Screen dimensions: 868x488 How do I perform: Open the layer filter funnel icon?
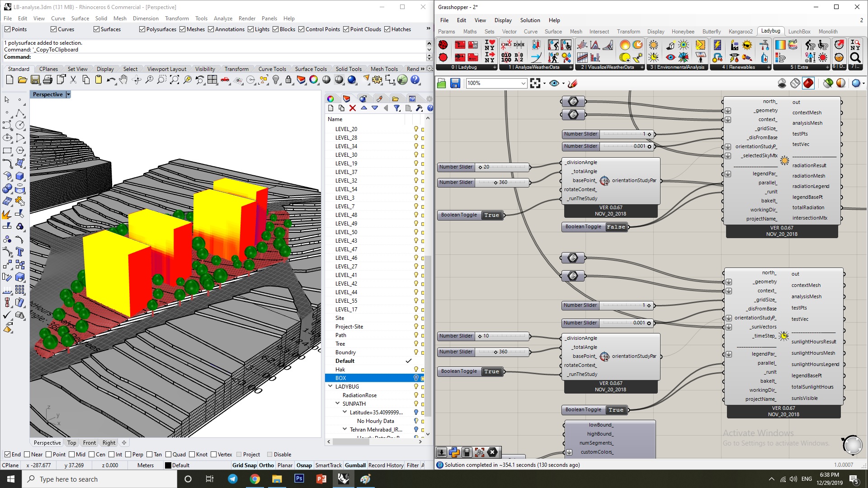coord(396,108)
